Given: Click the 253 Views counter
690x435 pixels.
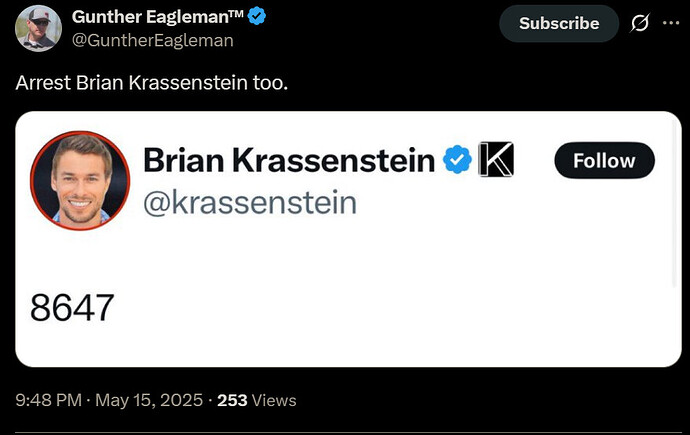Looking at the screenshot, I should click(x=257, y=400).
